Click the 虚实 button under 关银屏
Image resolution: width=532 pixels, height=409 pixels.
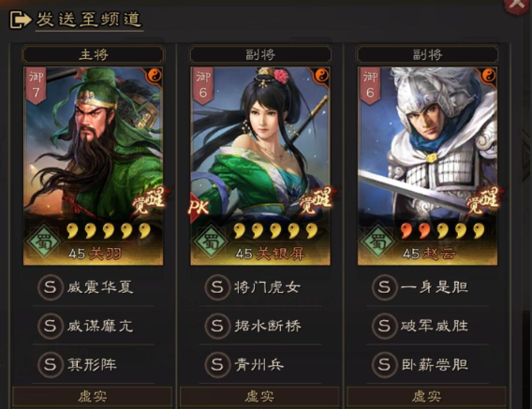[x=259, y=396]
